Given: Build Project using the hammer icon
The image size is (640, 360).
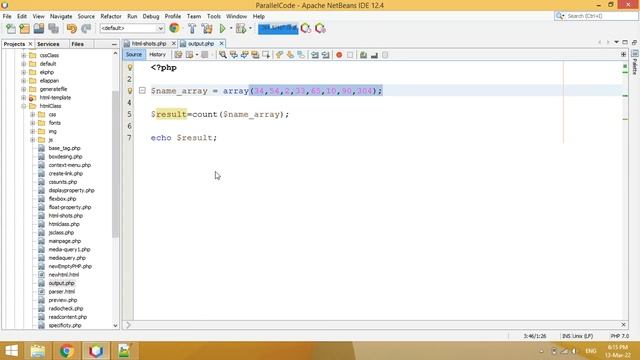Looking at the screenshot, I should [x=192, y=29].
